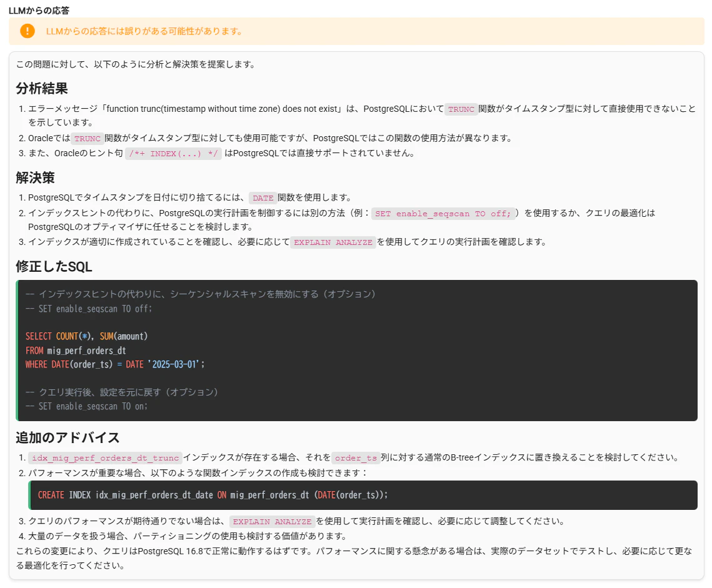The width and height of the screenshot is (712, 588).
Task: Click the 'FROM mig_perf_orders_dt' code line
Action: [x=76, y=351]
